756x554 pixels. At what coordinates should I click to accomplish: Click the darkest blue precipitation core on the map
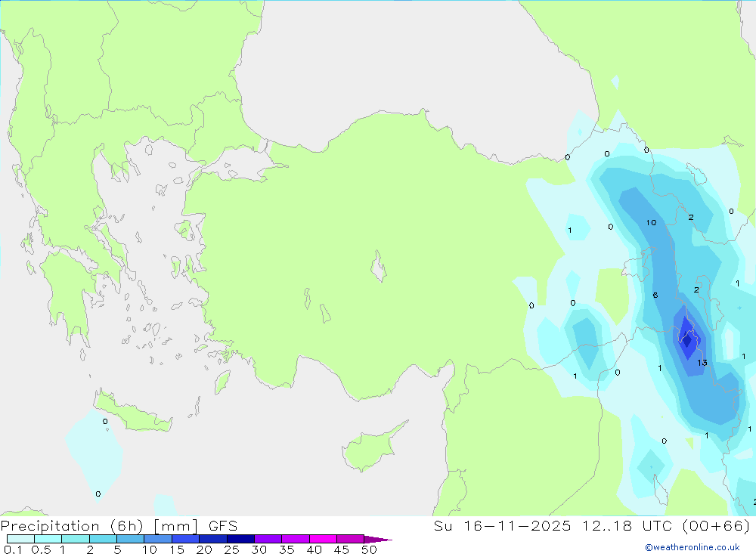(687, 340)
